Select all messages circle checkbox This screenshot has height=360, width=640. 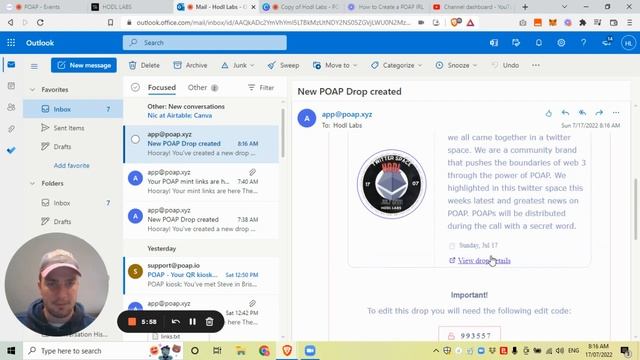pyautogui.click(x=135, y=87)
